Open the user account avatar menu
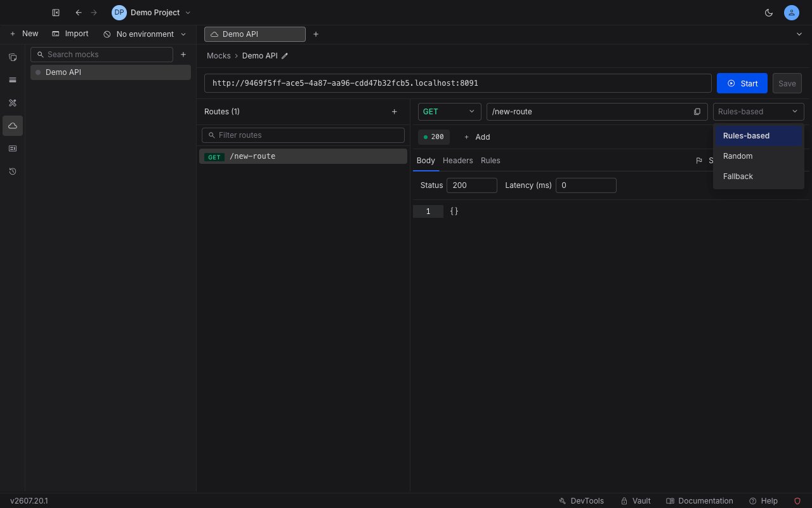This screenshot has height=508, width=812. 791,13
